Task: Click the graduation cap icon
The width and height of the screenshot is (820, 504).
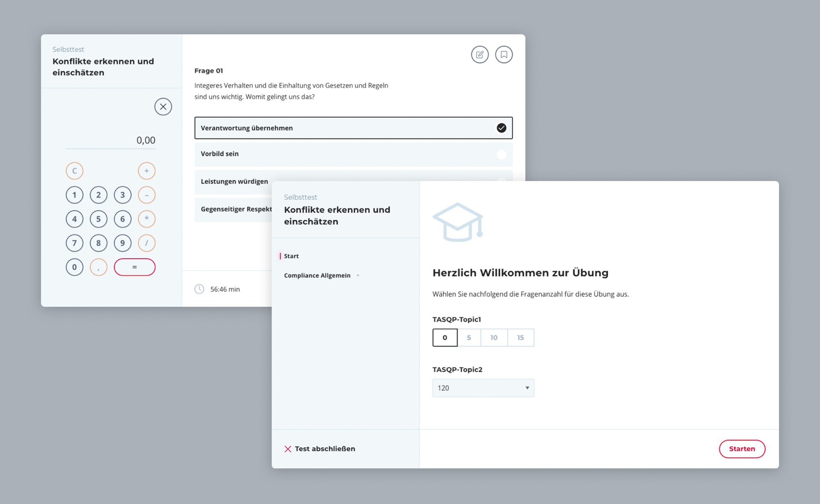Action: coord(457,222)
